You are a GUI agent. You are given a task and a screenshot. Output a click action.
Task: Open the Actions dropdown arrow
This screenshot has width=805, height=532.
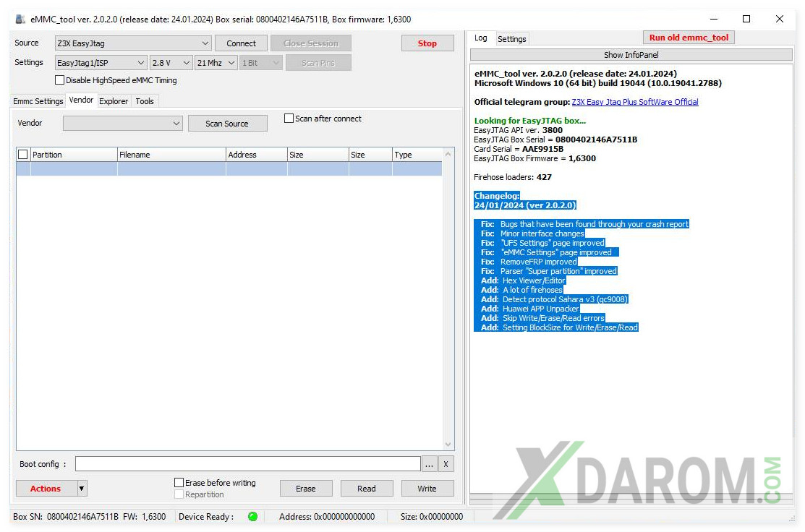coord(82,489)
